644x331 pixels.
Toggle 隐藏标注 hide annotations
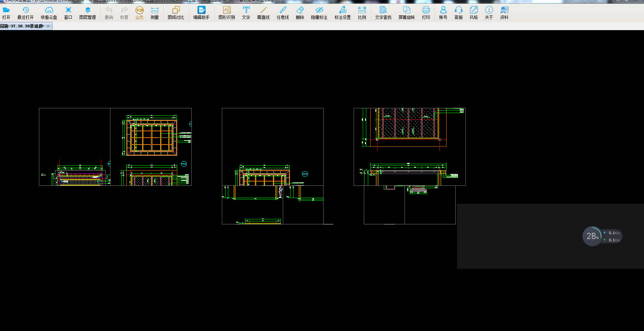point(319,13)
